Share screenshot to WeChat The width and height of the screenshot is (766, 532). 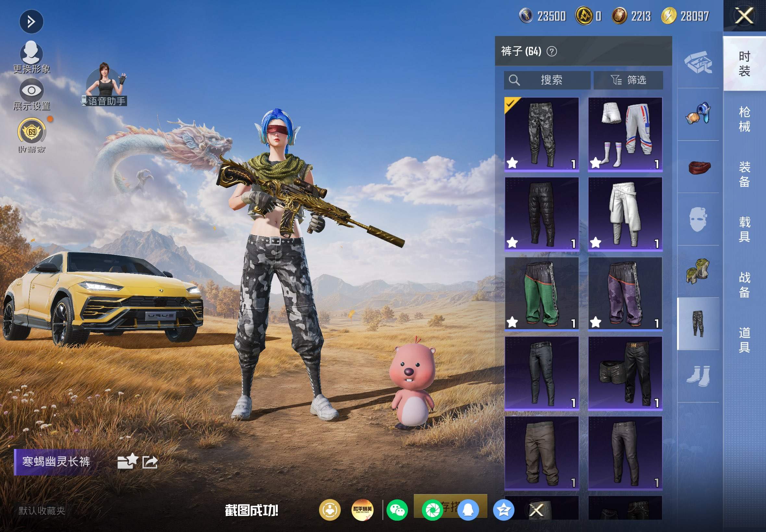[x=397, y=510]
